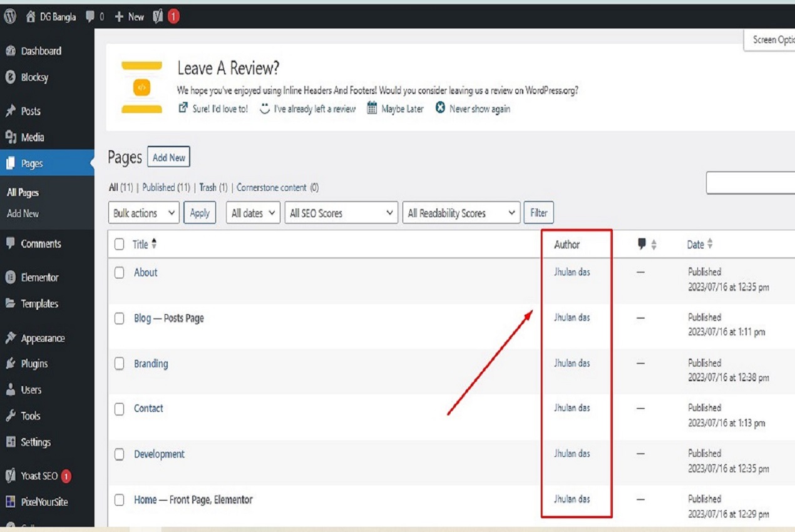
Task: Click the comments bubble icon in admin bar
Action: click(x=91, y=17)
